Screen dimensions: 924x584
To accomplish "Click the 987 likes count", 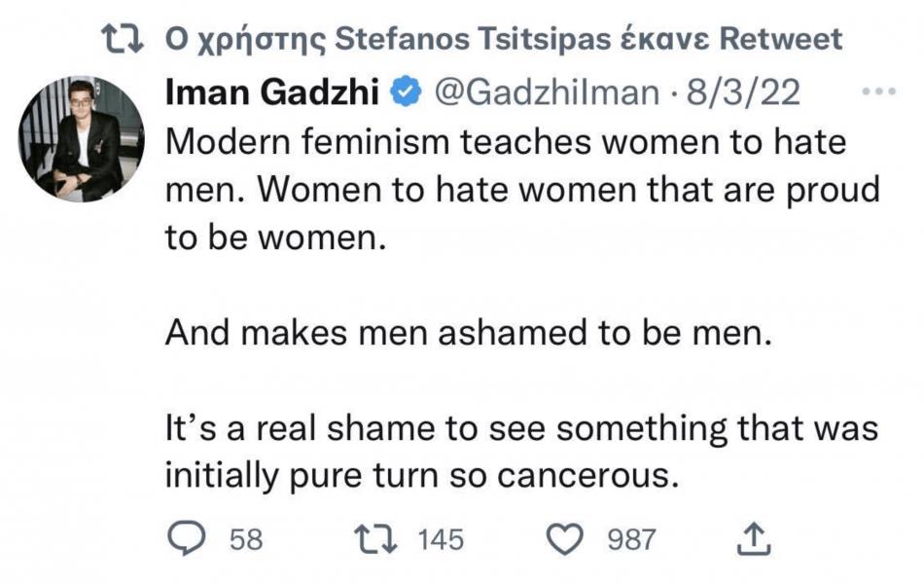I will tap(631, 540).
